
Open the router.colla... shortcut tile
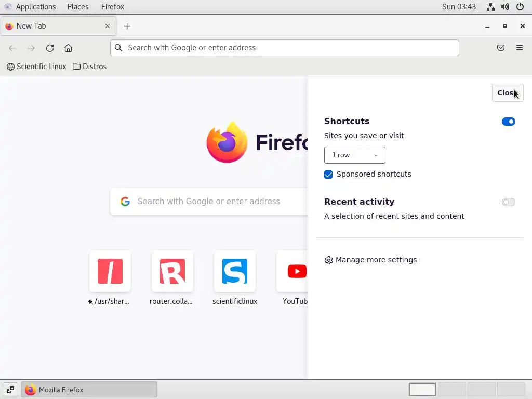[x=172, y=271]
